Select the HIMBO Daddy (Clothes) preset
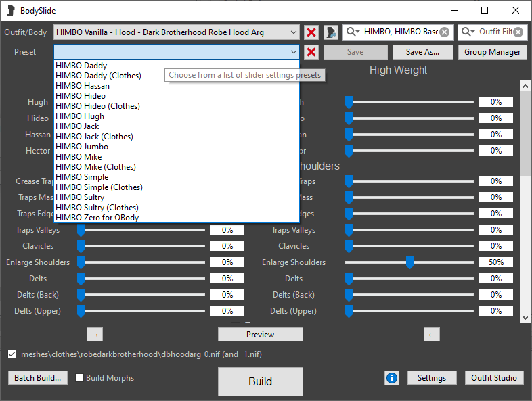This screenshot has width=532, height=401. pyautogui.click(x=177, y=76)
